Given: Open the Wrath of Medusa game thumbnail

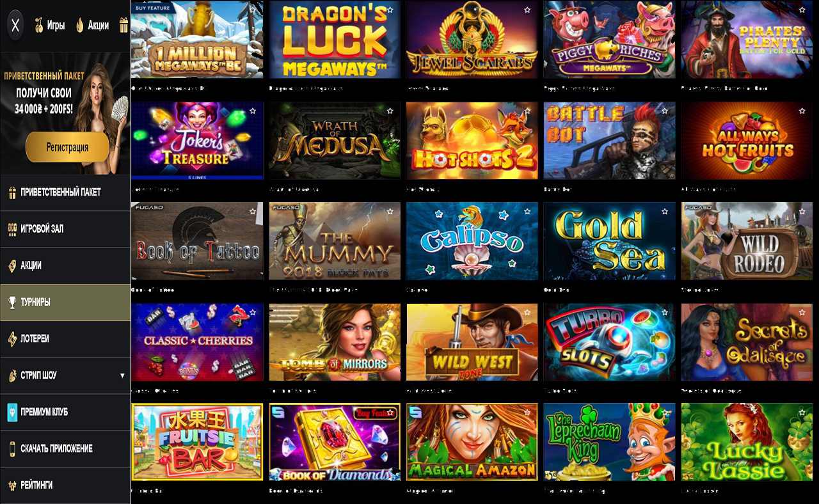Looking at the screenshot, I should pyautogui.click(x=335, y=141).
